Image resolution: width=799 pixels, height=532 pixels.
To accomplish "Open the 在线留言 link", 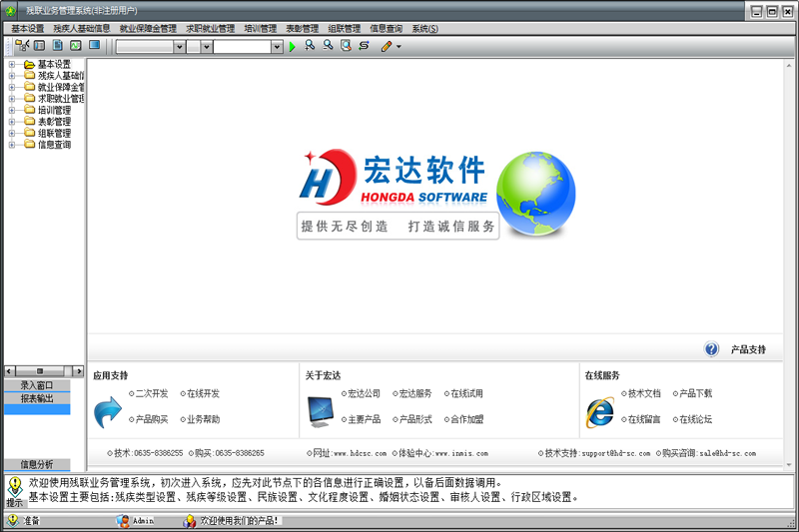I will (x=644, y=419).
